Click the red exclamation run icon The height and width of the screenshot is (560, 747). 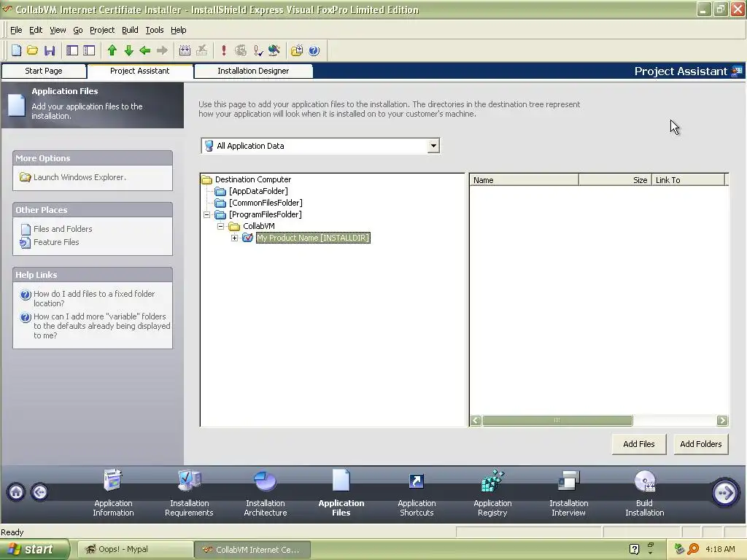click(x=223, y=50)
